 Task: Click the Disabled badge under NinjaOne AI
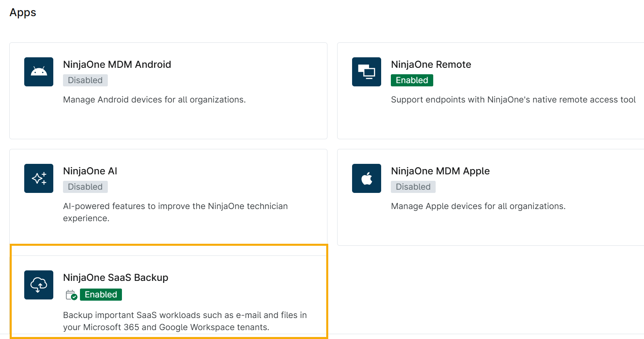(x=85, y=187)
